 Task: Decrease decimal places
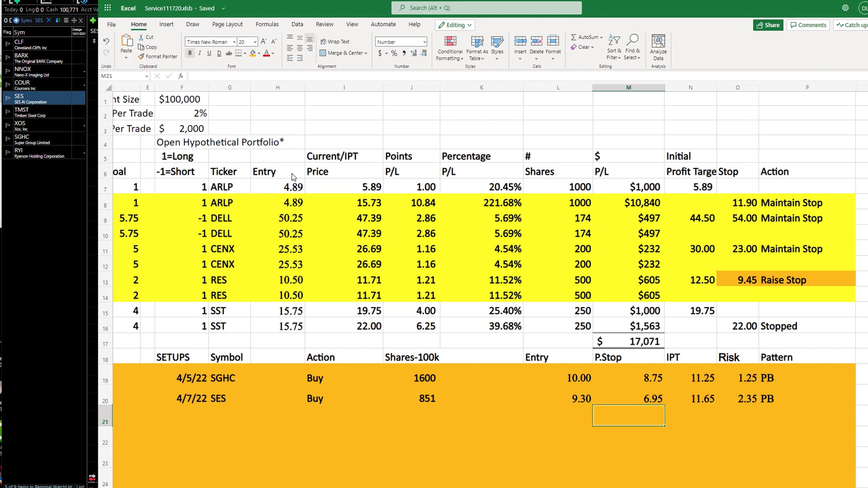coord(424,53)
